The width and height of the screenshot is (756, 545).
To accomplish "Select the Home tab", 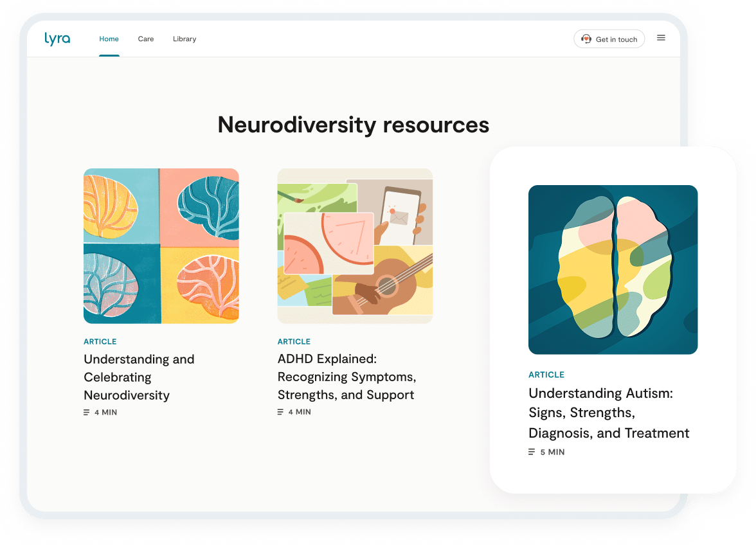I will 109,39.
